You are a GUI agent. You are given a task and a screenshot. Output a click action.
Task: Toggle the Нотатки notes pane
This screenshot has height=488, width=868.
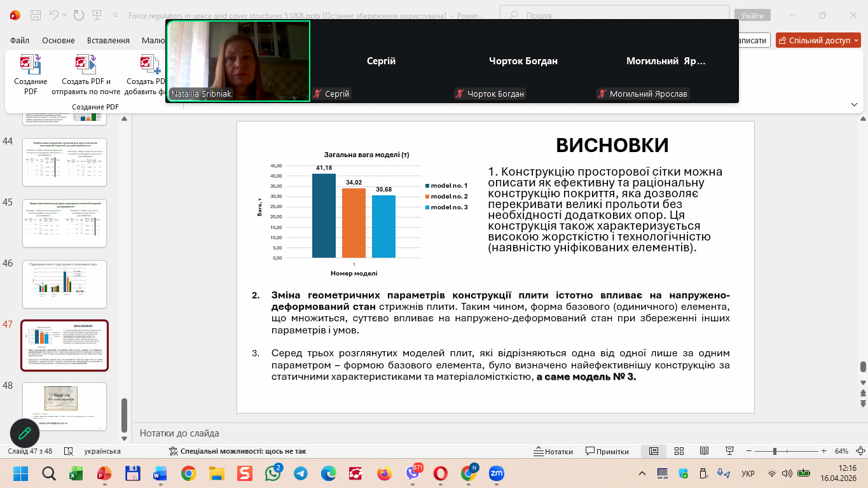(x=552, y=451)
